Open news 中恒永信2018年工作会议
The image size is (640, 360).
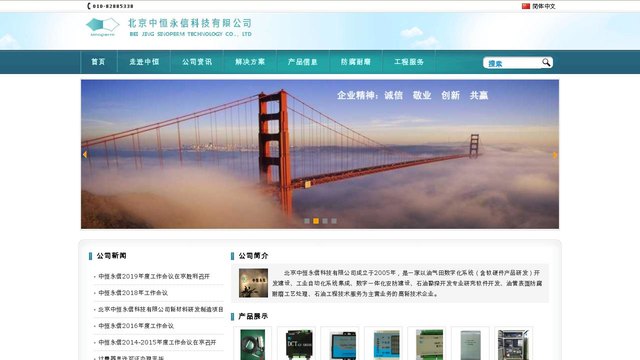(x=133, y=293)
